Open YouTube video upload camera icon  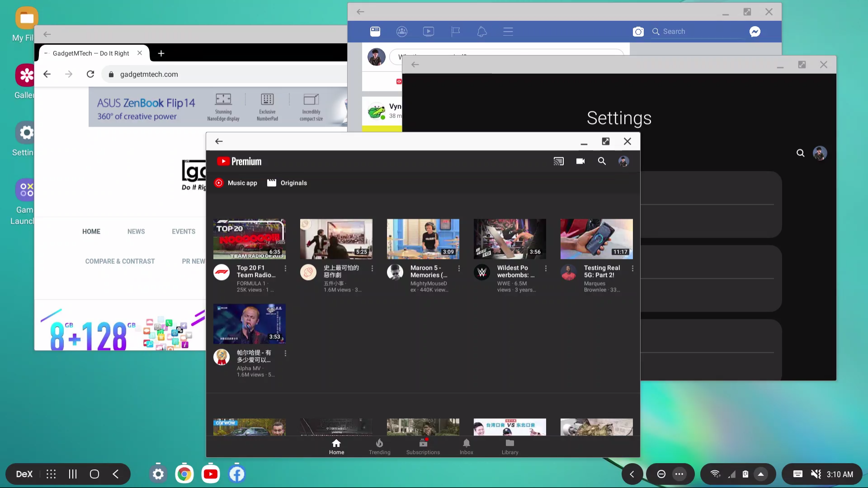tap(580, 161)
